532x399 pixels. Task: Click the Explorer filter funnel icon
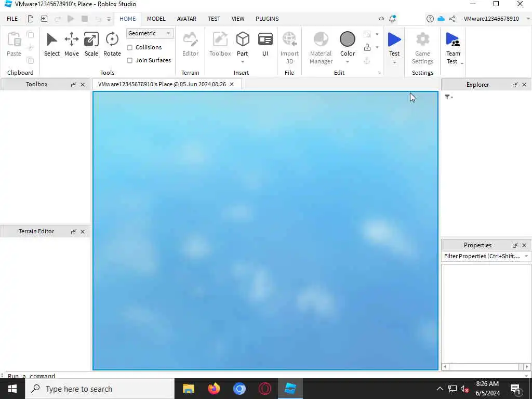(x=447, y=97)
